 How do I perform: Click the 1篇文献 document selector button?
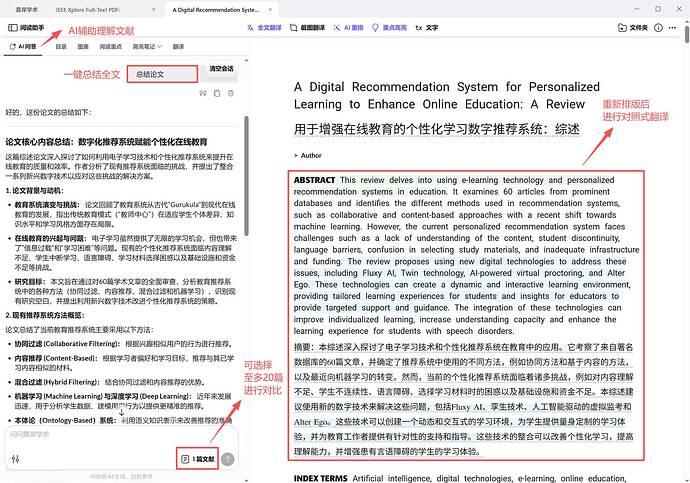tap(198, 459)
